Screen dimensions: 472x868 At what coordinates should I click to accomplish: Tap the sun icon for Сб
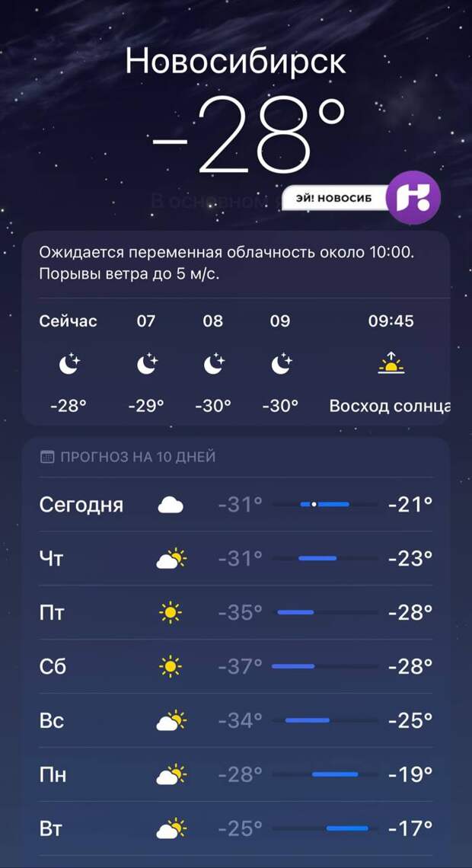tap(171, 666)
